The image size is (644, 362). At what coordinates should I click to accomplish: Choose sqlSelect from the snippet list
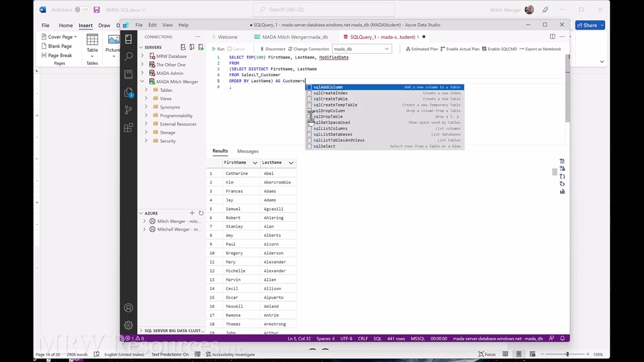(x=384, y=146)
